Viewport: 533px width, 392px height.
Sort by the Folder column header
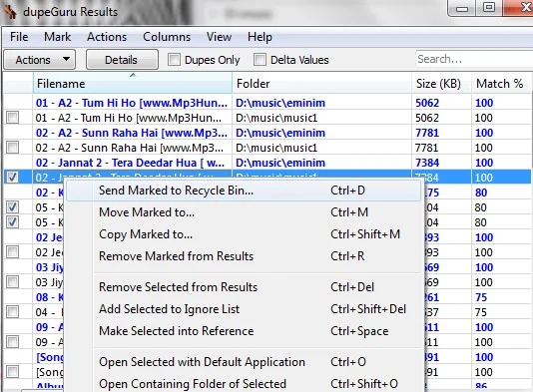321,83
